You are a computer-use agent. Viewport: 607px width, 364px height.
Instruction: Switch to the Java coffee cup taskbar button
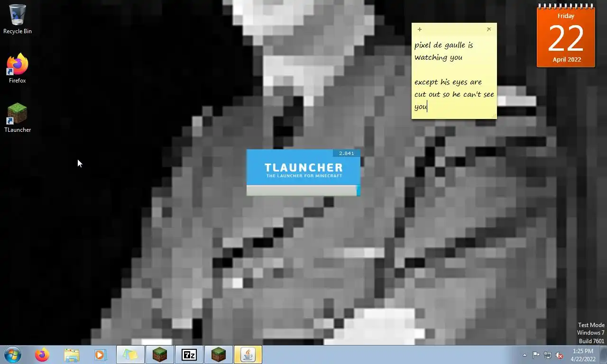[x=248, y=355]
